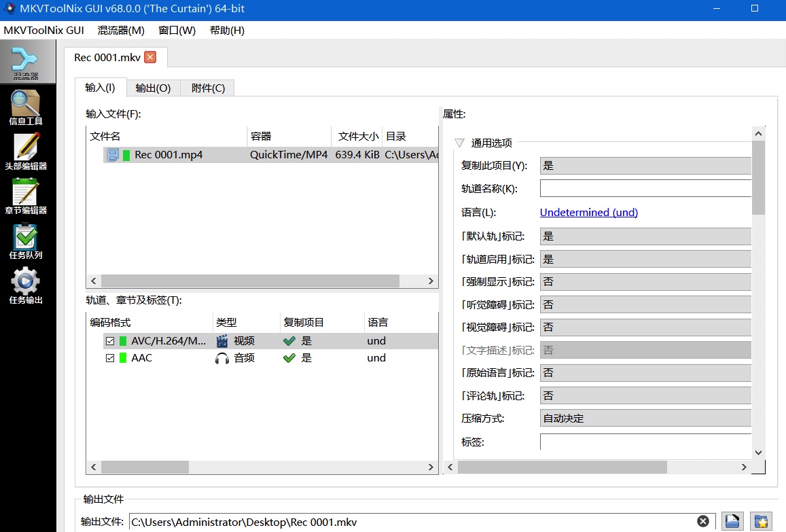Uncheck the AAC audio track checkbox
786x532 pixels.
pos(110,358)
